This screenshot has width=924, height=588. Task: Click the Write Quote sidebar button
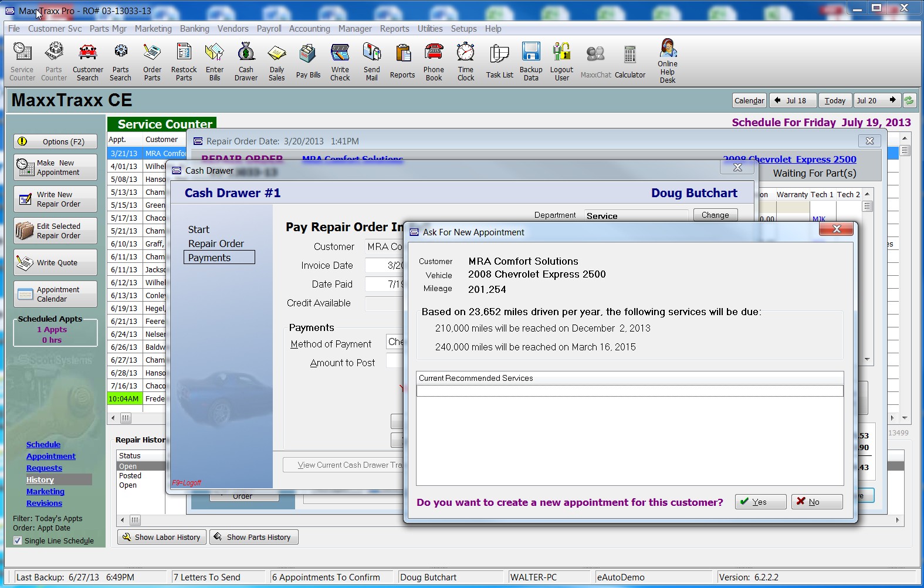tap(56, 262)
